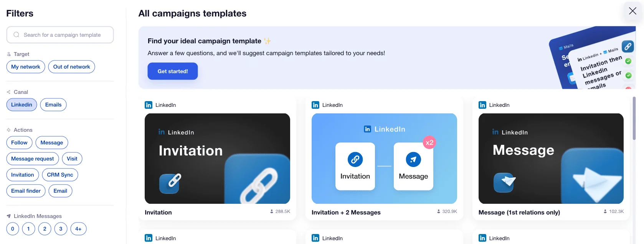Viewport: 644px width, 244px height.
Task: Select 4+ LinkedIn messages
Action: [78, 229]
